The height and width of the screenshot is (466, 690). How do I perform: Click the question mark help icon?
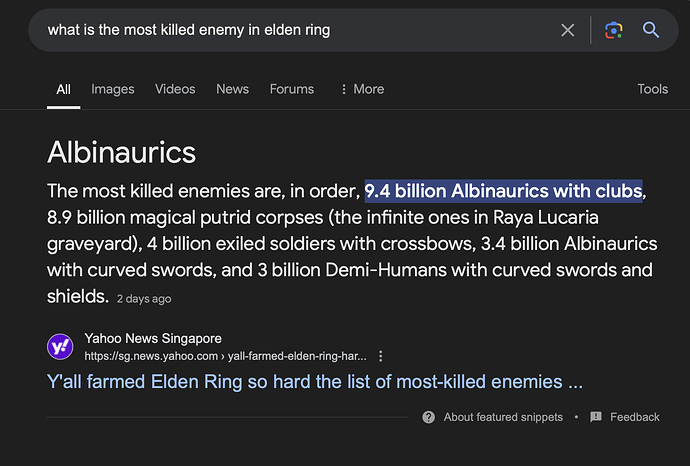[429, 417]
